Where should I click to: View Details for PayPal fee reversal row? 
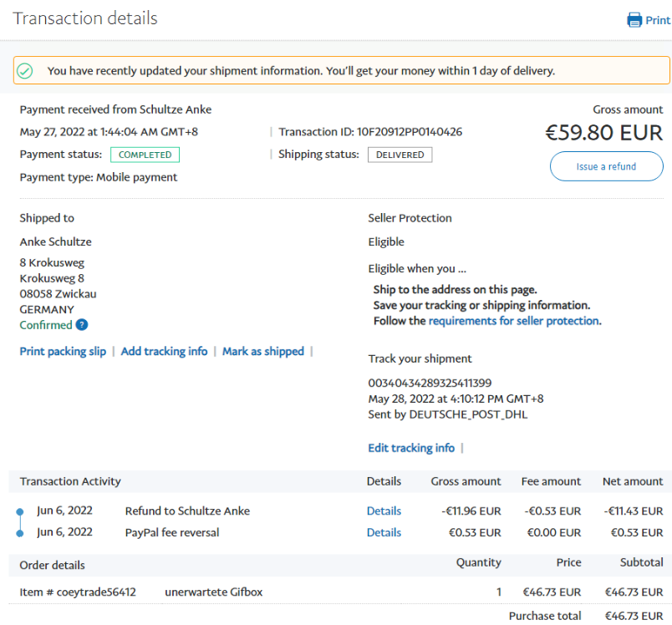[384, 532]
